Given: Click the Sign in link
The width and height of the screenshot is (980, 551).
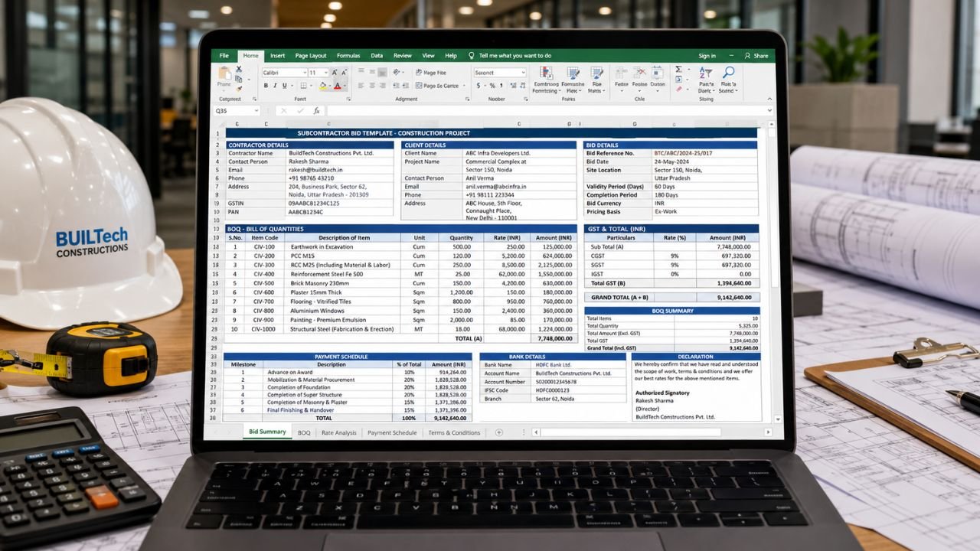Looking at the screenshot, I should tap(707, 56).
